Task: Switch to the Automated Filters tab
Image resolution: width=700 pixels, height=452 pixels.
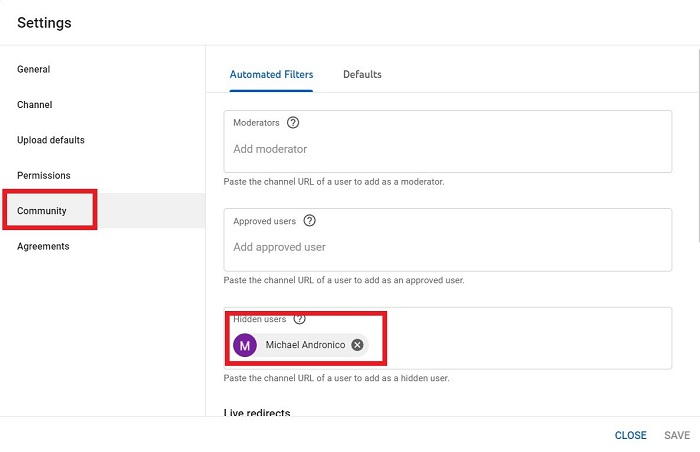Action: point(271,75)
